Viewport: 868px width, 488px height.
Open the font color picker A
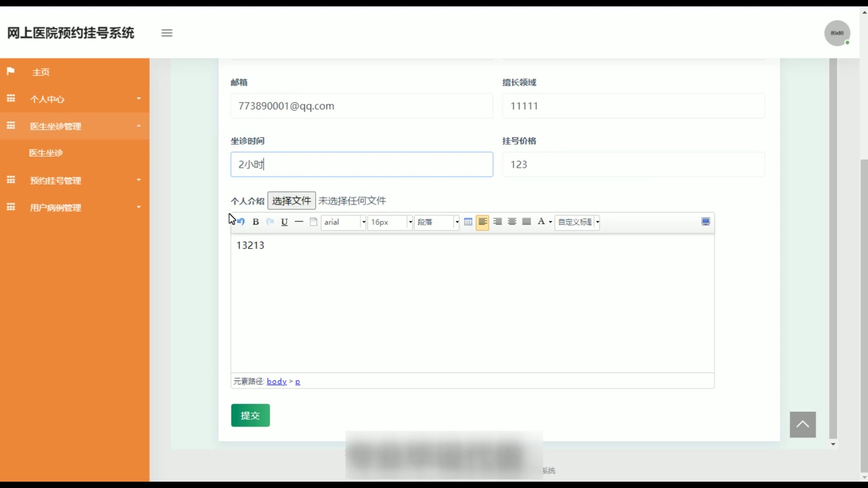click(541, 222)
